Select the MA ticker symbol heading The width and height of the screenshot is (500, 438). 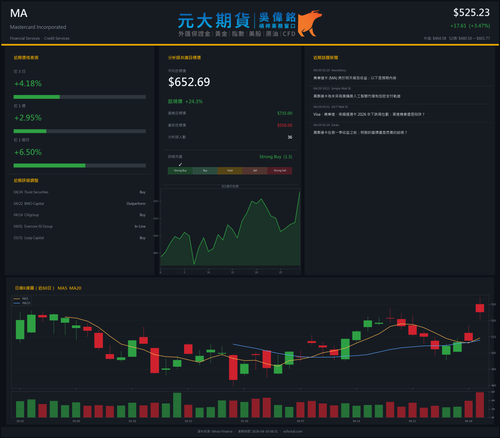19,13
